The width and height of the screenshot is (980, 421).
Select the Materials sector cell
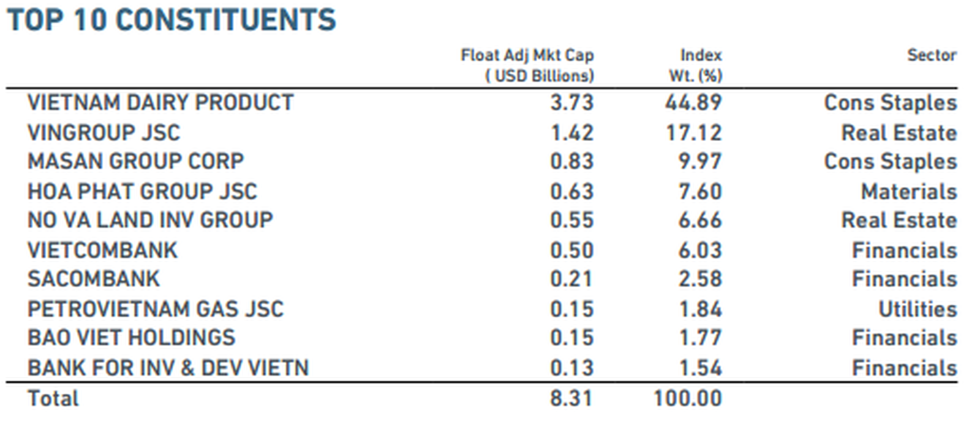click(x=908, y=191)
